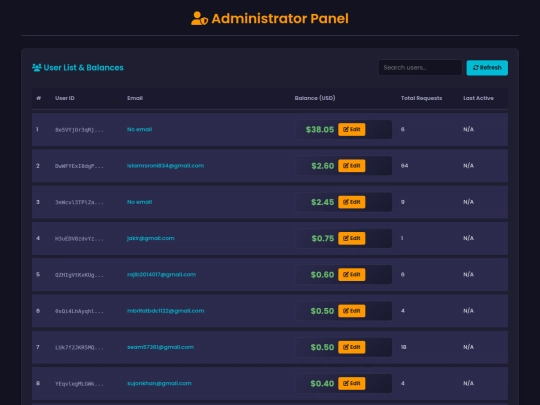
Task: Click the $38.05 balance value
Action: click(320, 129)
